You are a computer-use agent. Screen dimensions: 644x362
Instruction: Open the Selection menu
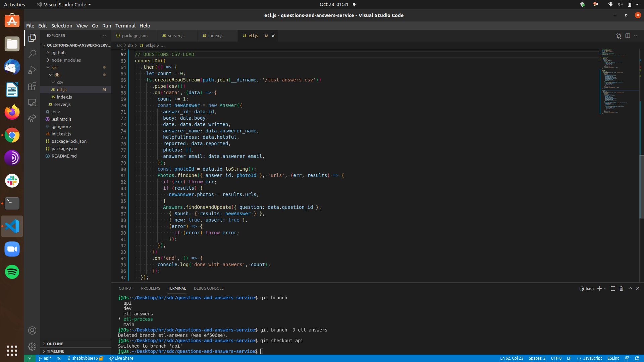point(62,26)
